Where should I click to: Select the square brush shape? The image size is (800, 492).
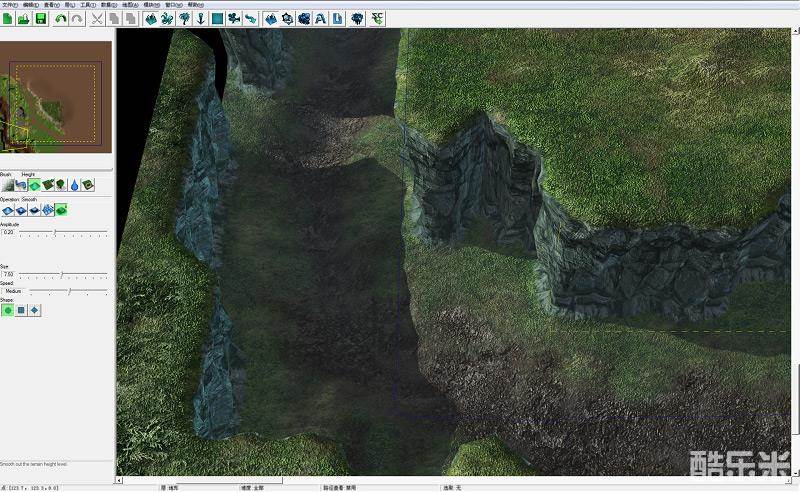click(21, 311)
